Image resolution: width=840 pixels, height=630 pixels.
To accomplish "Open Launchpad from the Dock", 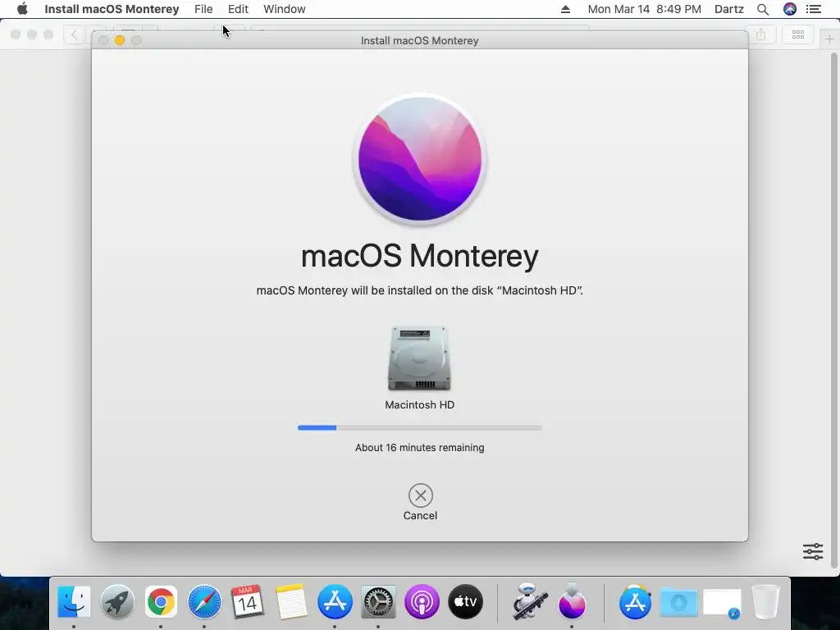I will 116,601.
